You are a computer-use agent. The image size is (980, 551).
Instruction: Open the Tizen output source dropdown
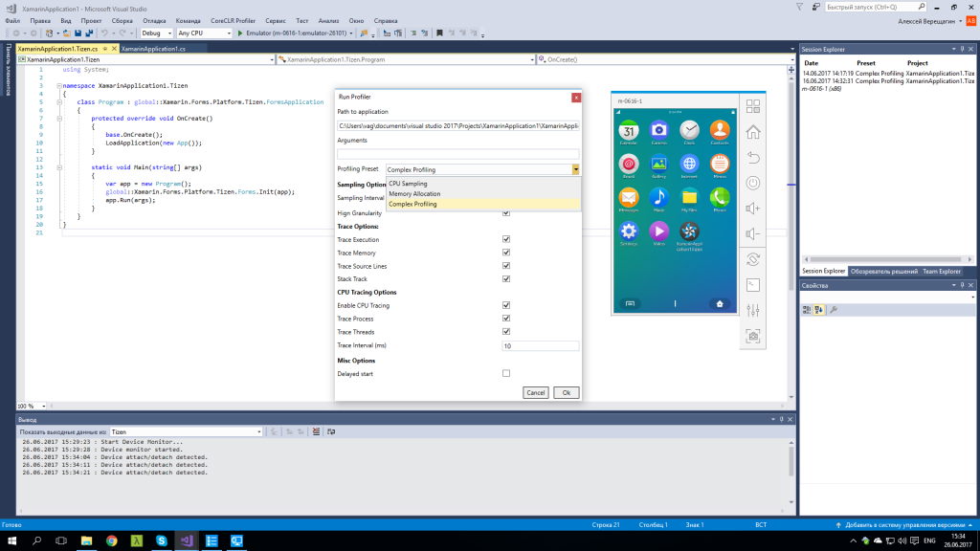pos(187,431)
